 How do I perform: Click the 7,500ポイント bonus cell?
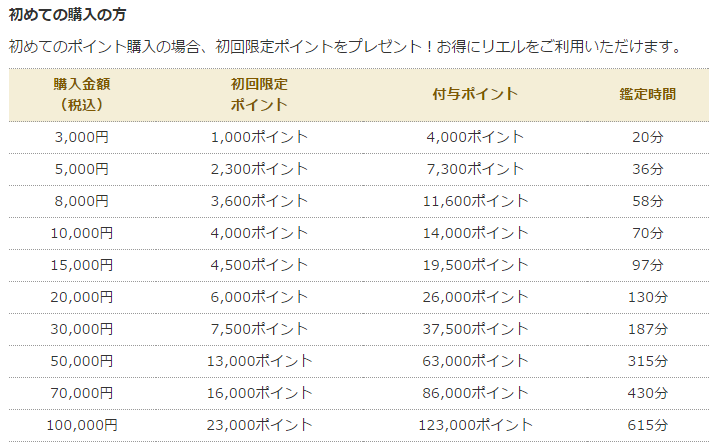pyautogui.click(x=259, y=329)
